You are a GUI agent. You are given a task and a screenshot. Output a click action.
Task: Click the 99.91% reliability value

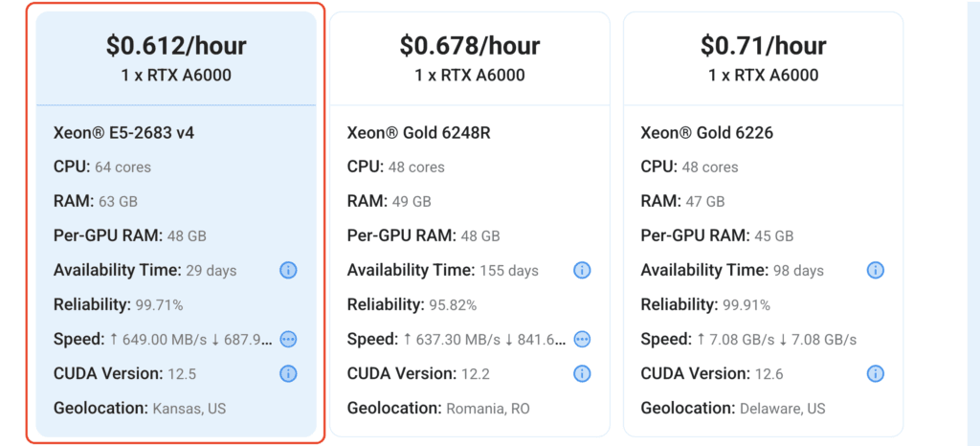746,305
